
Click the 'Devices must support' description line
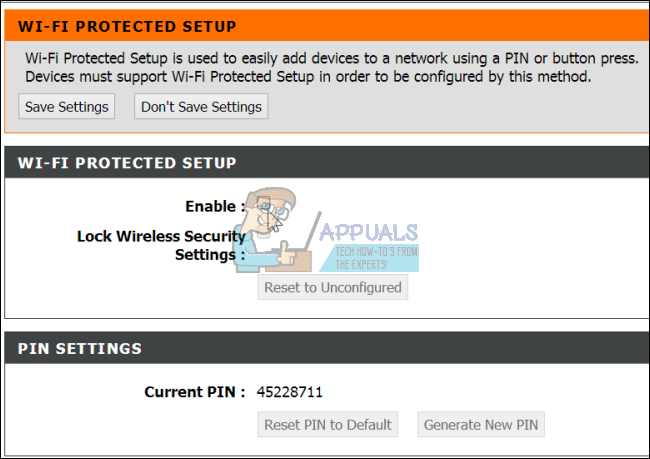pyautogui.click(x=307, y=77)
